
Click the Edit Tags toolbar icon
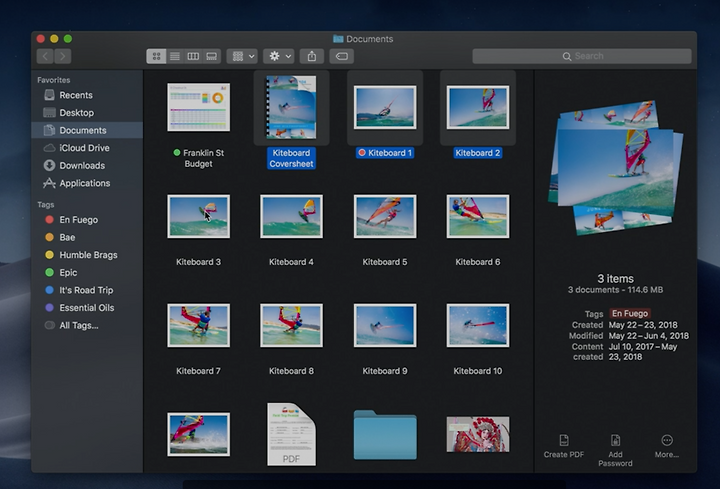pyautogui.click(x=342, y=56)
